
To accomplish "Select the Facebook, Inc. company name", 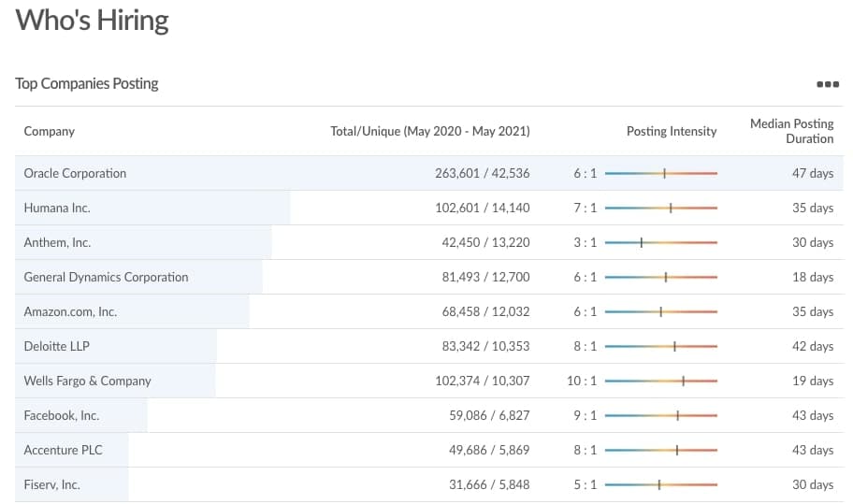I will coord(62,415).
